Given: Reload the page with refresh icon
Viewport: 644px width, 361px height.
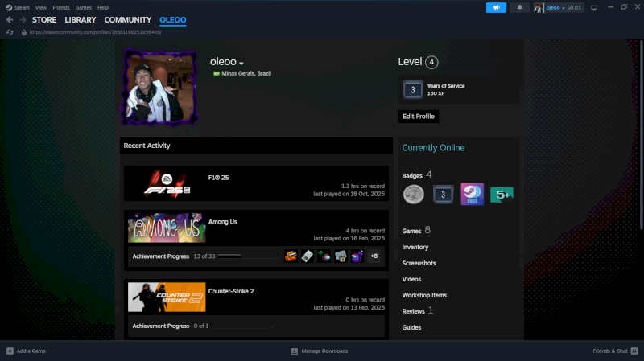Looking at the screenshot, I should [x=20, y=32].
